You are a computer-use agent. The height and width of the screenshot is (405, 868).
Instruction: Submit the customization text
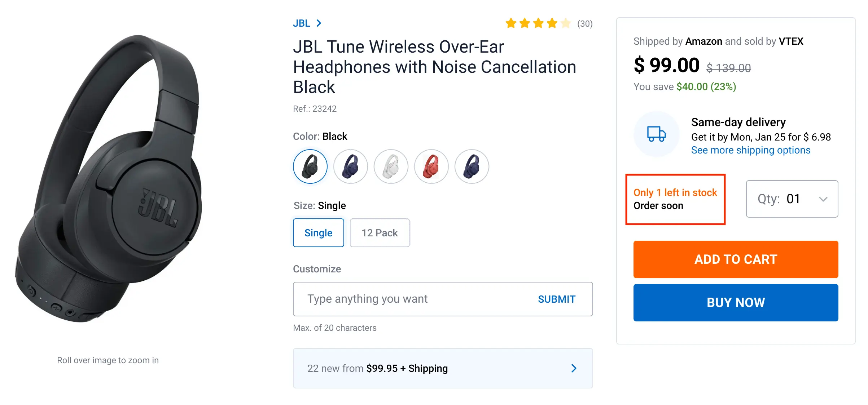(556, 299)
